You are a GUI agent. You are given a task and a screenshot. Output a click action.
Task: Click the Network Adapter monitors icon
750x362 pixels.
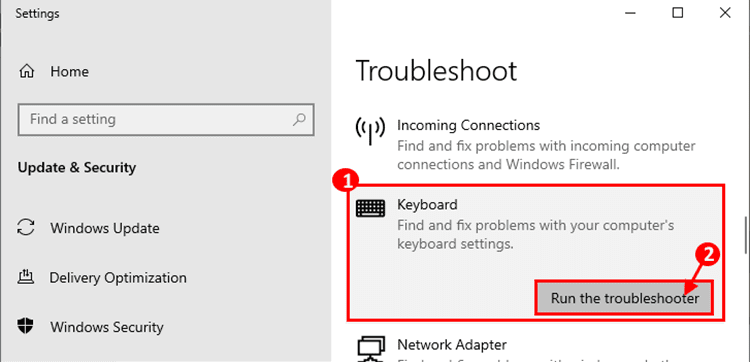(371, 349)
